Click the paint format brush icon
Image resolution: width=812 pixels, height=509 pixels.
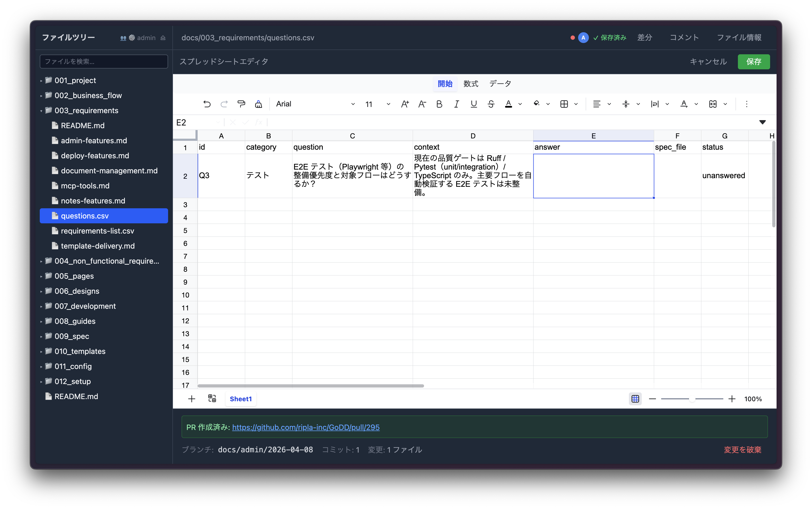point(241,104)
